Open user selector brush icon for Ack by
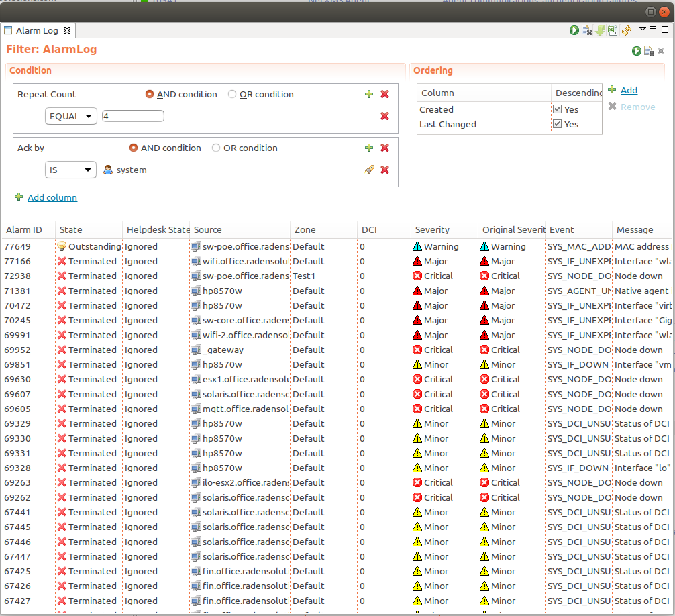The height and width of the screenshot is (616, 675). 368,170
